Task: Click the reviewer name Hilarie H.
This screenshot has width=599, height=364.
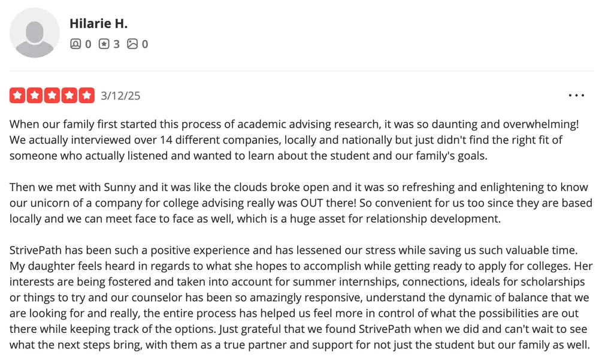Action: point(98,24)
